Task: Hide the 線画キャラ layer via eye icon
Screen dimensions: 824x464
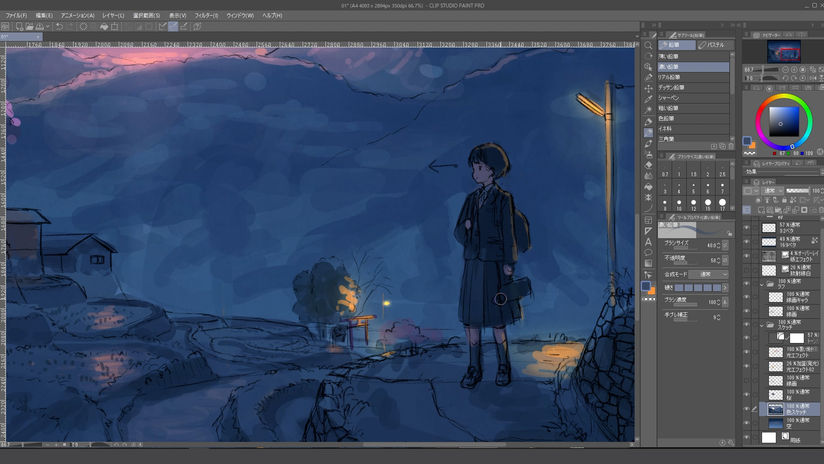Action: click(x=747, y=297)
